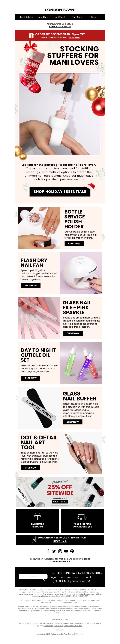Image resolution: width=120 pixels, height=644 pixels.
Task: Click the unsubscribe link in footer
Action: pyautogui.click(x=48, y=625)
